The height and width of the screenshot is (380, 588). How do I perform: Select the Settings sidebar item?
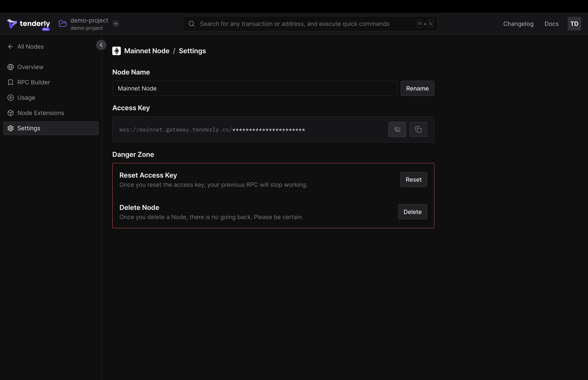coord(51,128)
